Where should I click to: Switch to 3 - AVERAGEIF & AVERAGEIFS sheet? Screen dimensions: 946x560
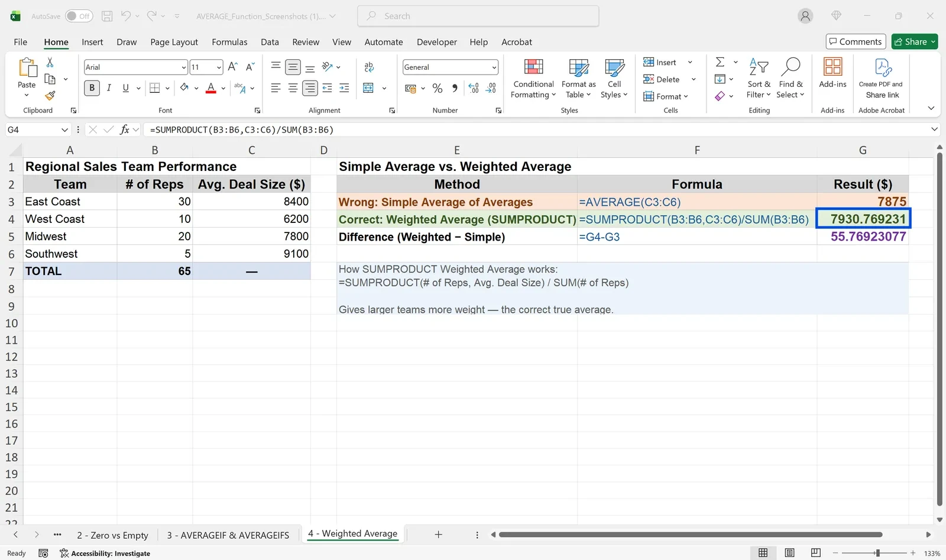228,535
